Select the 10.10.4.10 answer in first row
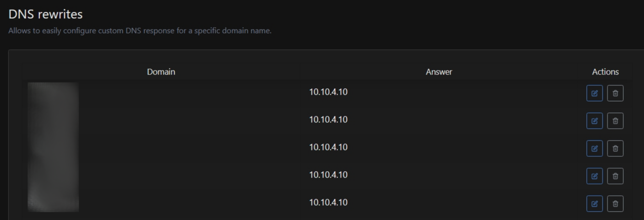 pyautogui.click(x=328, y=92)
